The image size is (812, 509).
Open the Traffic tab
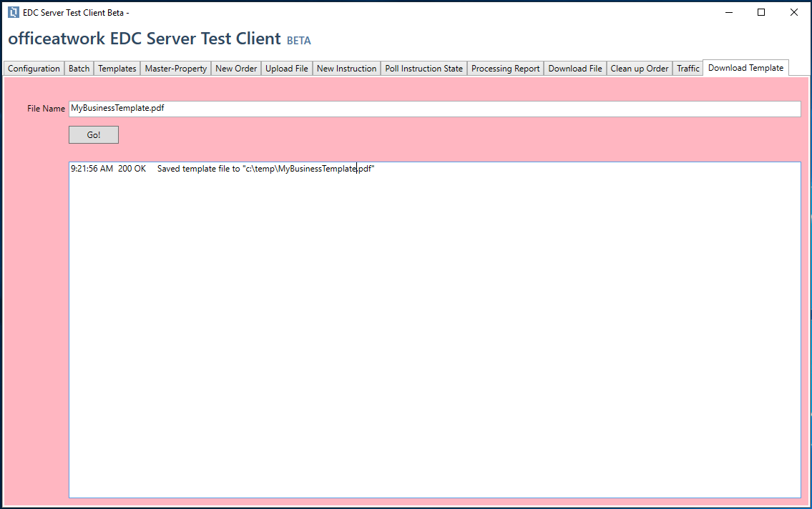tap(688, 69)
